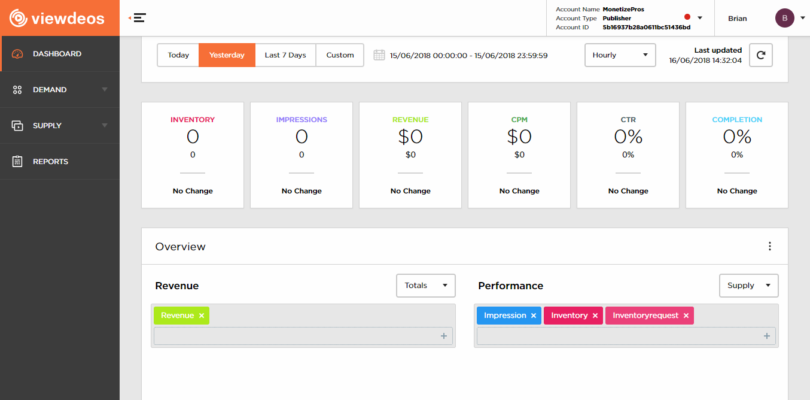The width and height of the screenshot is (810, 400).
Task: Open the Dashboard menu item
Action: (60, 54)
